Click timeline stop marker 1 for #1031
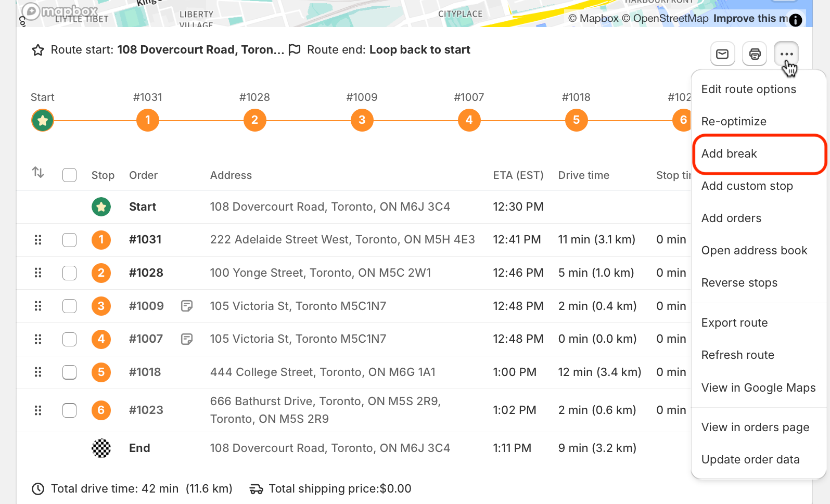The width and height of the screenshot is (830, 504). [x=148, y=120]
